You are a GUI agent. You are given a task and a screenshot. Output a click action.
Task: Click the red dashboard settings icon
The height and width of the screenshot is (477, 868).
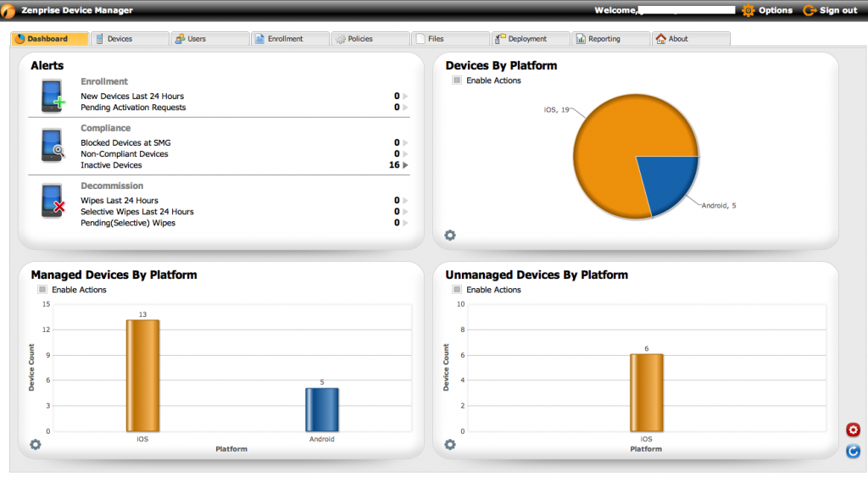tap(853, 430)
